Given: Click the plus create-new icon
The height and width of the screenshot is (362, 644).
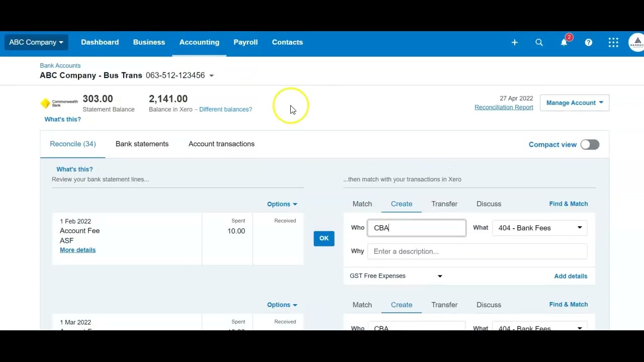Looking at the screenshot, I should (x=514, y=43).
